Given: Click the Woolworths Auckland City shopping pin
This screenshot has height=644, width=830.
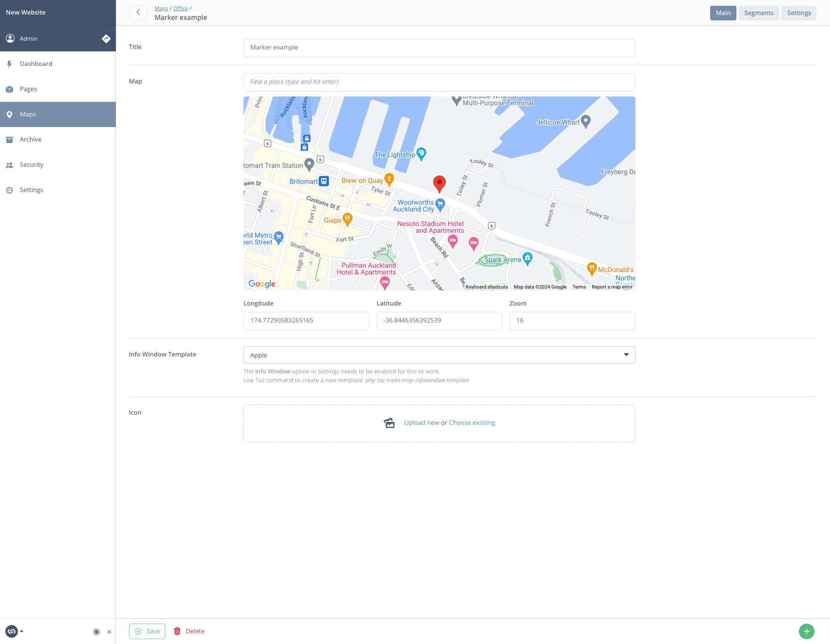Looking at the screenshot, I should [x=440, y=205].
